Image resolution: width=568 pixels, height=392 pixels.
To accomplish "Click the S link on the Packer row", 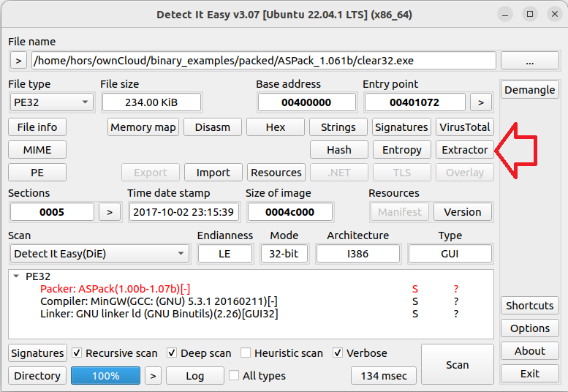I will [x=415, y=289].
